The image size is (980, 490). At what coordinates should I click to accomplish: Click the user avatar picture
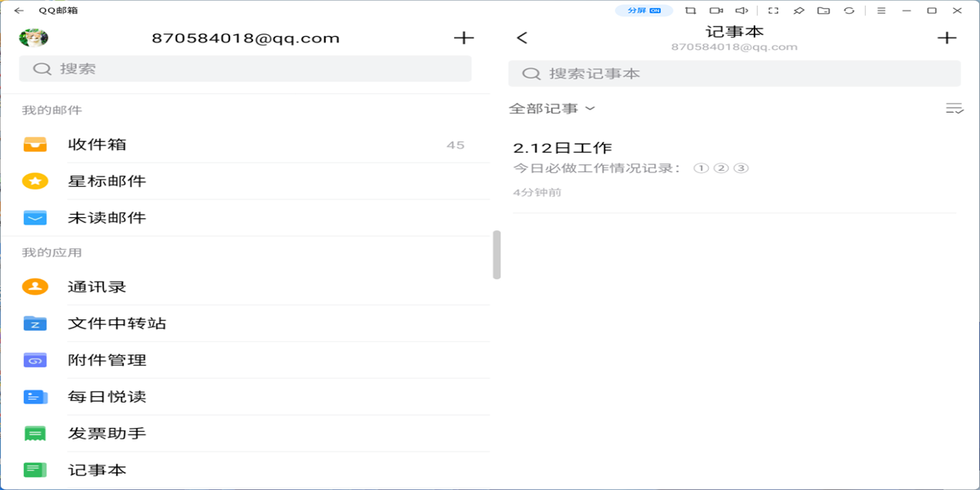[x=34, y=37]
